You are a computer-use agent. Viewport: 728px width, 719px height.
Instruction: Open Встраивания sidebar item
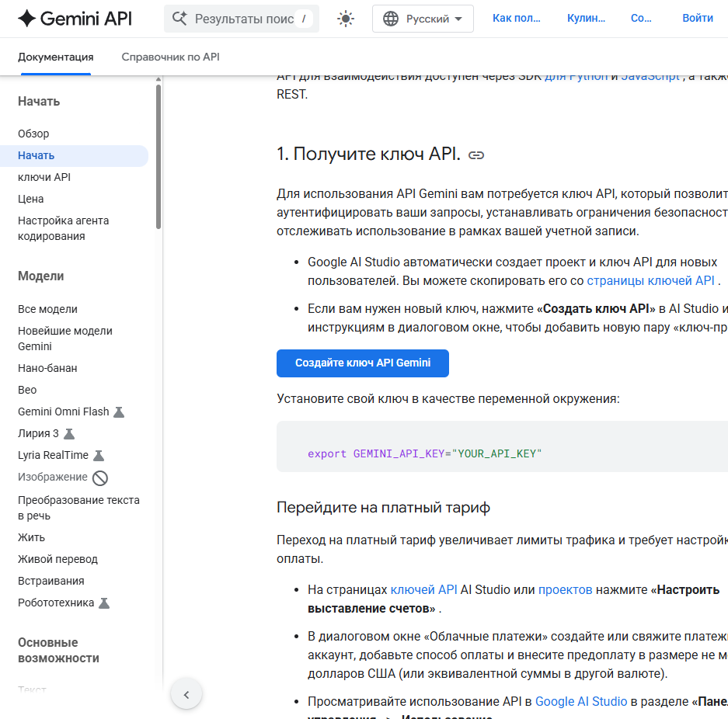51,582
